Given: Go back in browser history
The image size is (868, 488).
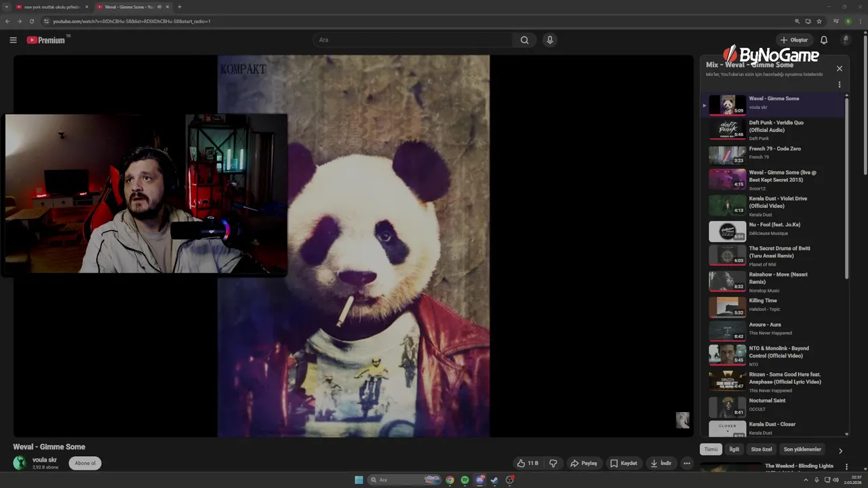Looking at the screenshot, I should click(x=7, y=21).
